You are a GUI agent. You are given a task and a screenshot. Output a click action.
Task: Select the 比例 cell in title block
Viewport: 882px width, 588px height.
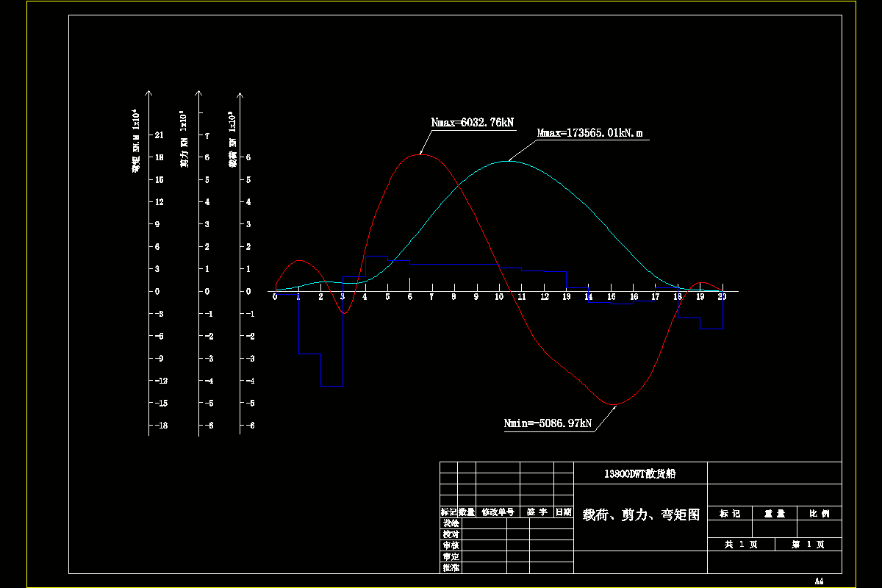(x=820, y=514)
